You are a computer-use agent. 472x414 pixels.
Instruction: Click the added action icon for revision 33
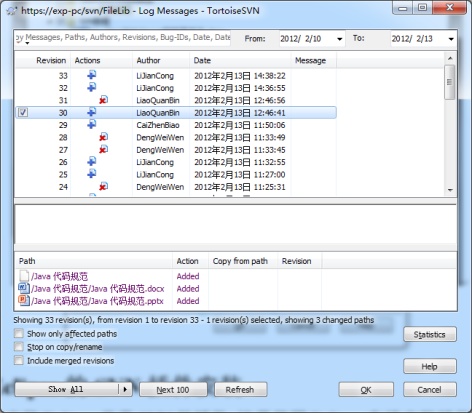tap(92, 75)
